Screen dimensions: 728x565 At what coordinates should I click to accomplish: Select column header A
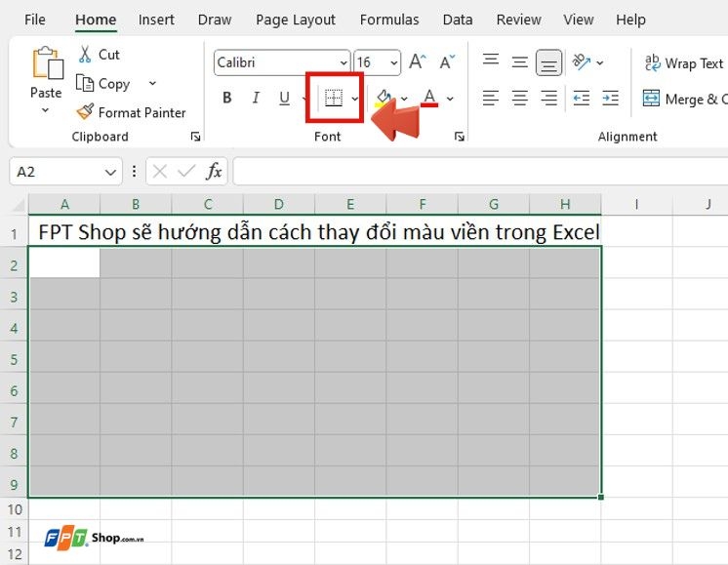[x=64, y=204]
